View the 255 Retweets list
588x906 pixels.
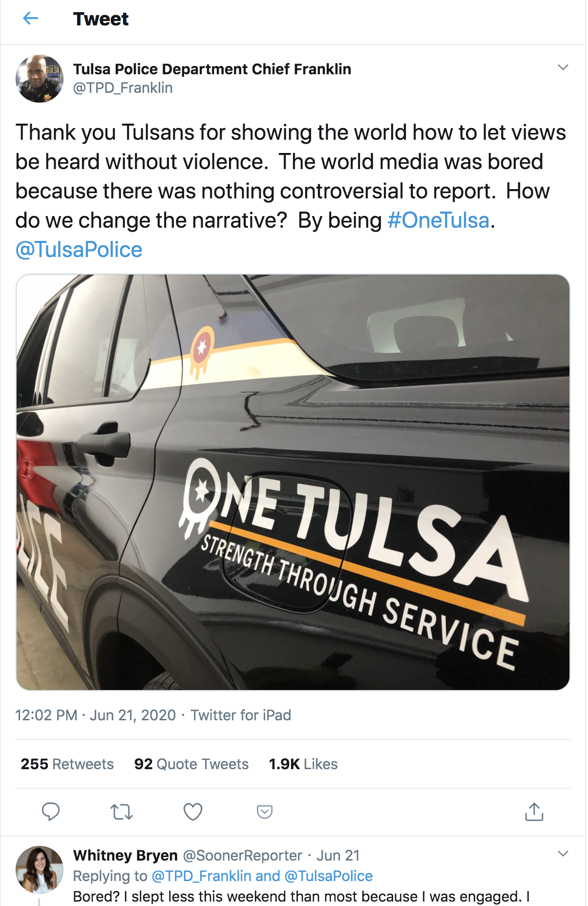point(67,764)
